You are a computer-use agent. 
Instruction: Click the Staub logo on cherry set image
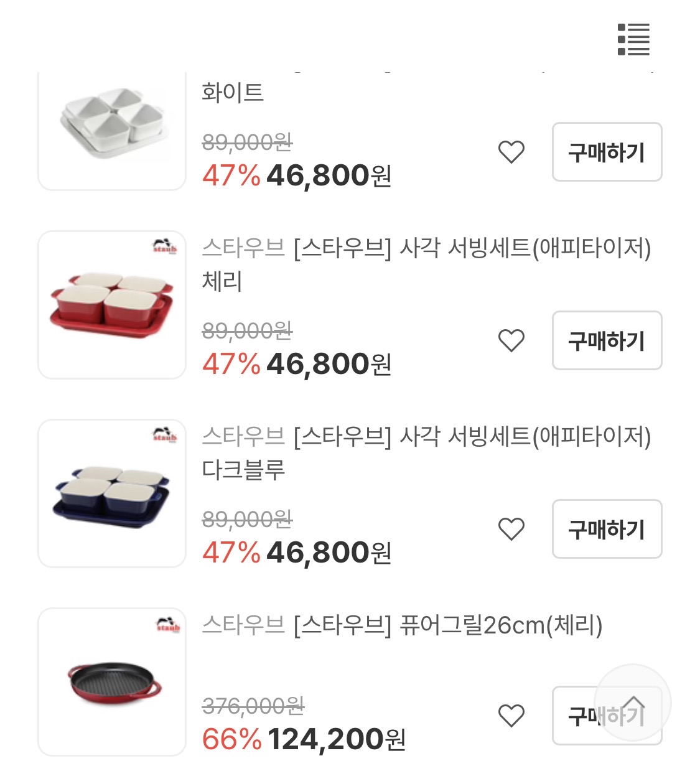[165, 246]
